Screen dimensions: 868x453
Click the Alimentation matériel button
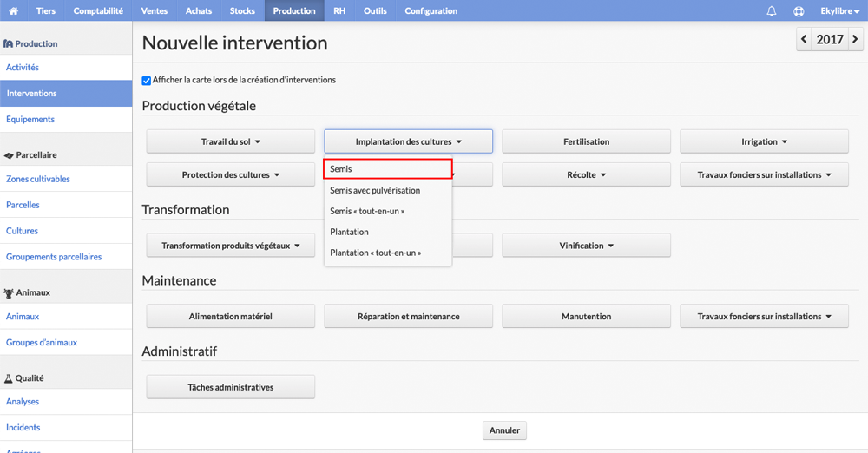click(x=230, y=316)
